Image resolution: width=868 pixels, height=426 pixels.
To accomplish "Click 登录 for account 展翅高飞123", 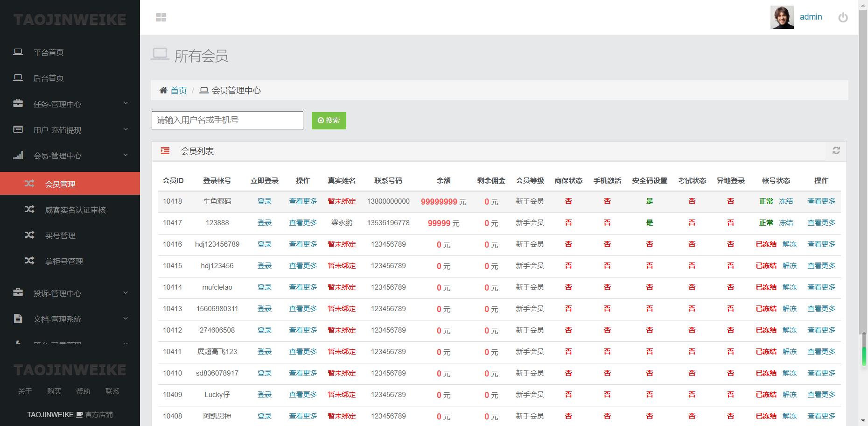I will (x=265, y=352).
